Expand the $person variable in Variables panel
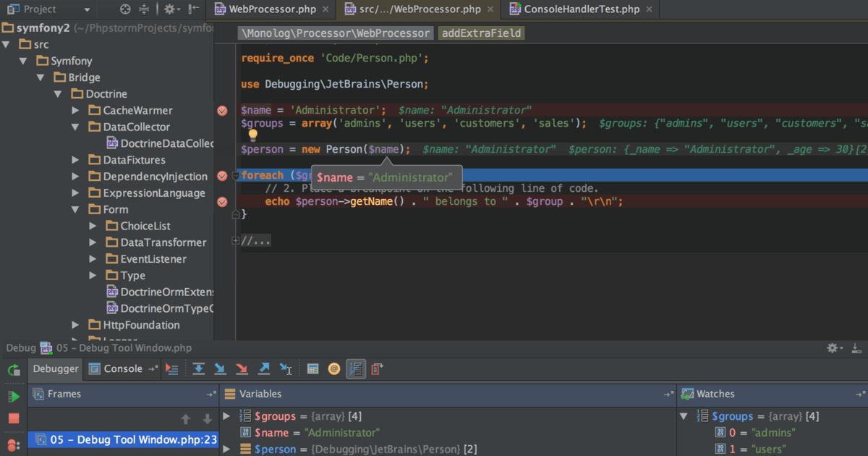The height and width of the screenshot is (456, 868). (x=226, y=449)
